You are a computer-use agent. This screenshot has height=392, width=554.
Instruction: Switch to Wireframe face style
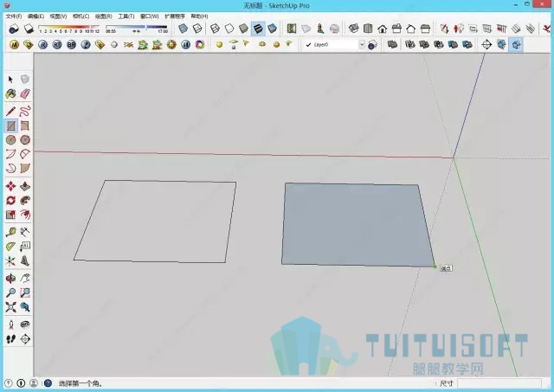pos(215,29)
